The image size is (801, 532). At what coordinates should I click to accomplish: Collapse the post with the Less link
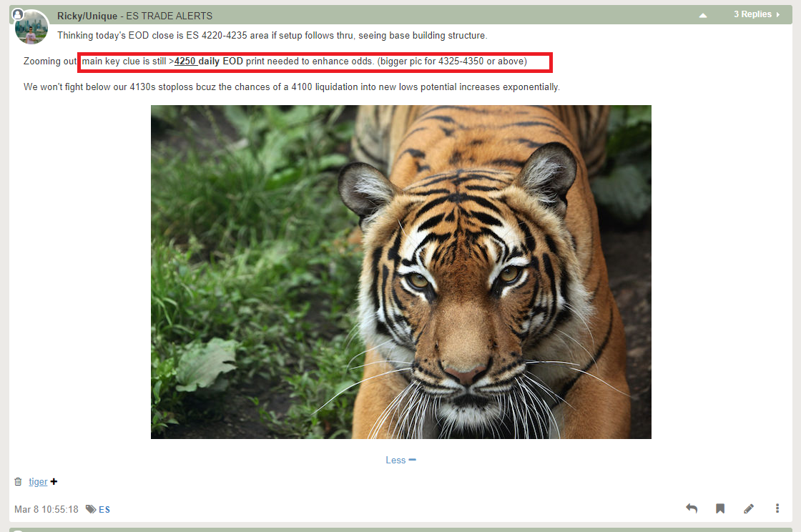pos(400,460)
